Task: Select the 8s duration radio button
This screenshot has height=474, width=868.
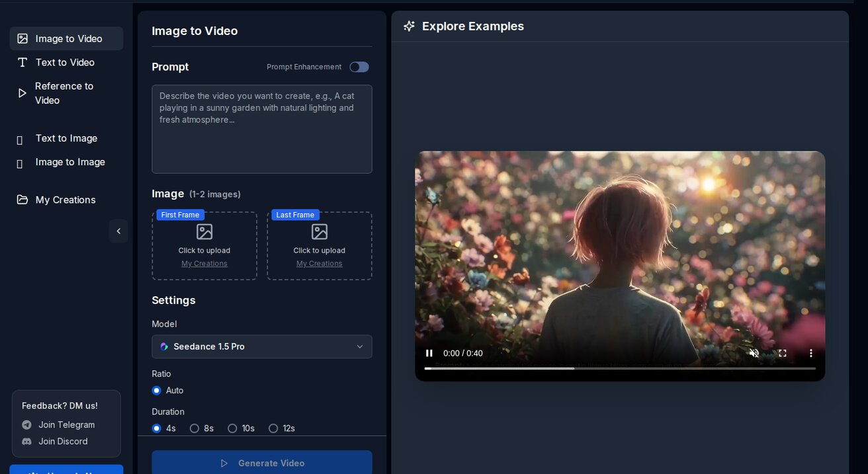Action: 195,428
